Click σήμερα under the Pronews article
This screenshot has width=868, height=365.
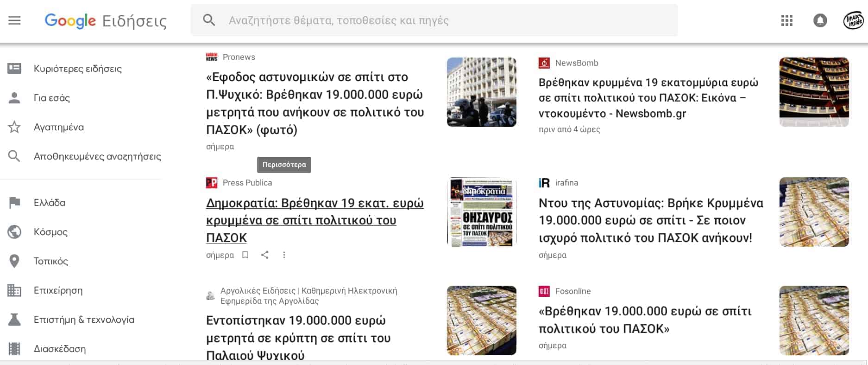click(220, 147)
